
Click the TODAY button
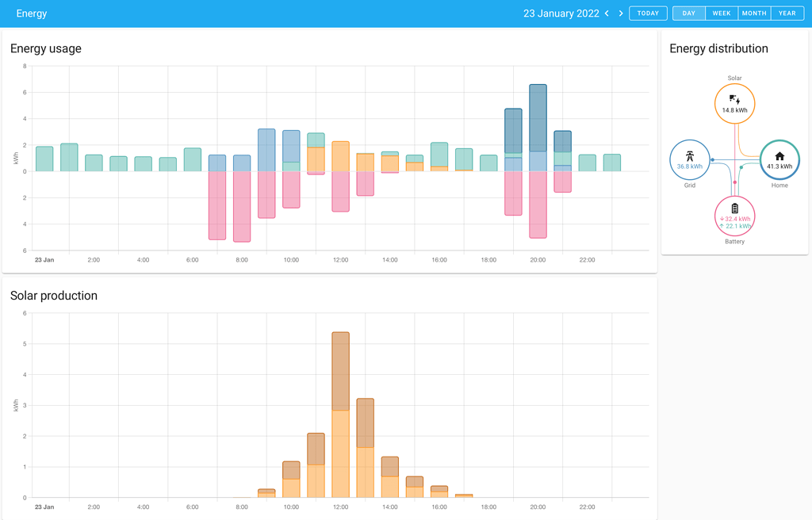pyautogui.click(x=648, y=13)
